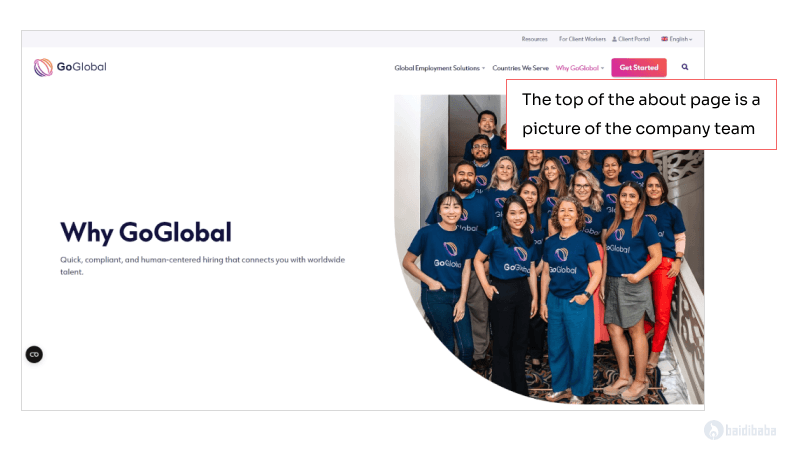The width and height of the screenshot is (800, 454).
Task: Click the baidibaba watermark text
Action: click(x=753, y=431)
